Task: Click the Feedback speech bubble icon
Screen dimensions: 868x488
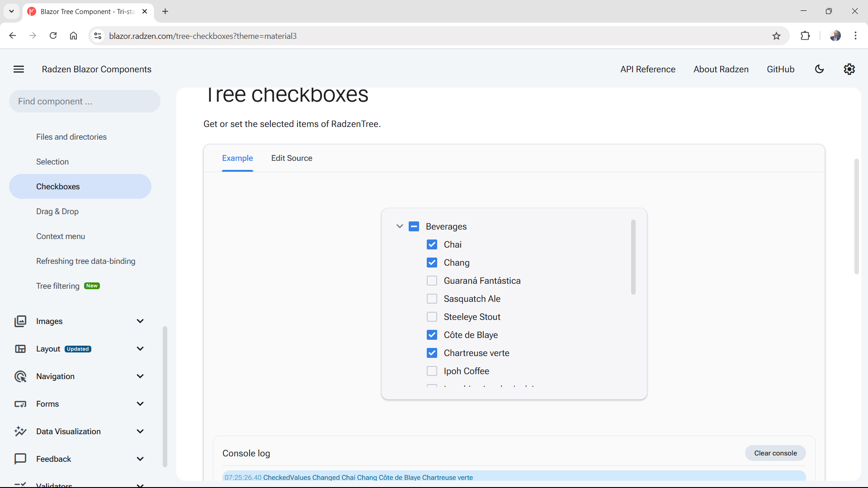Action: [21, 459]
